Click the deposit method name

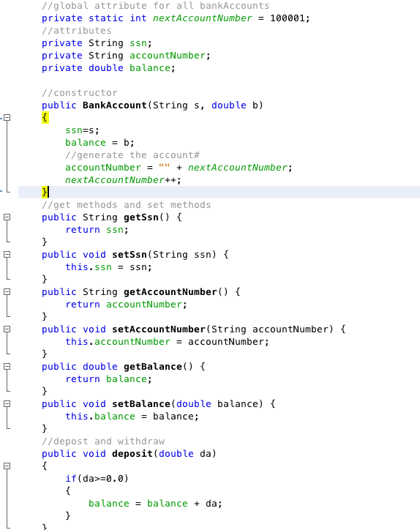(x=132, y=454)
